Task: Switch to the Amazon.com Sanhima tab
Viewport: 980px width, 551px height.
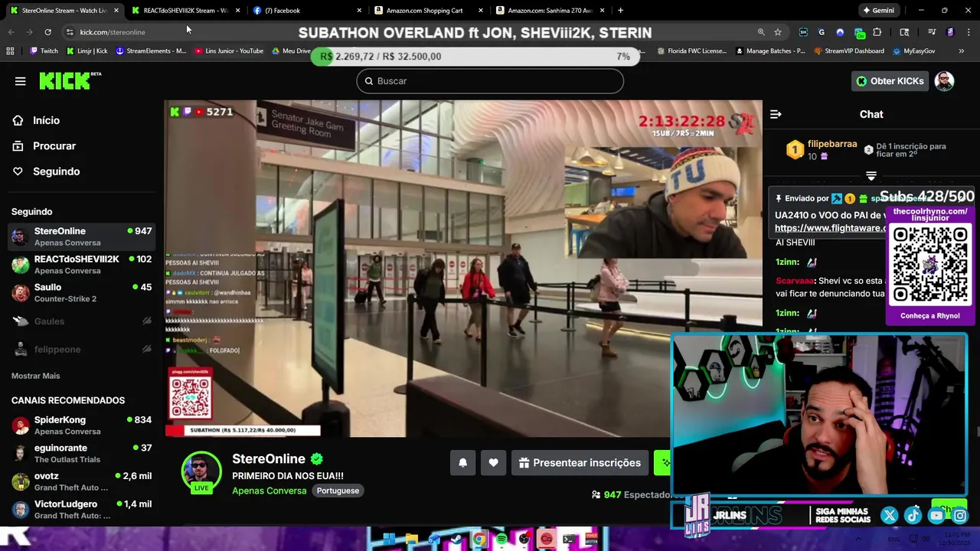Action: (550, 11)
